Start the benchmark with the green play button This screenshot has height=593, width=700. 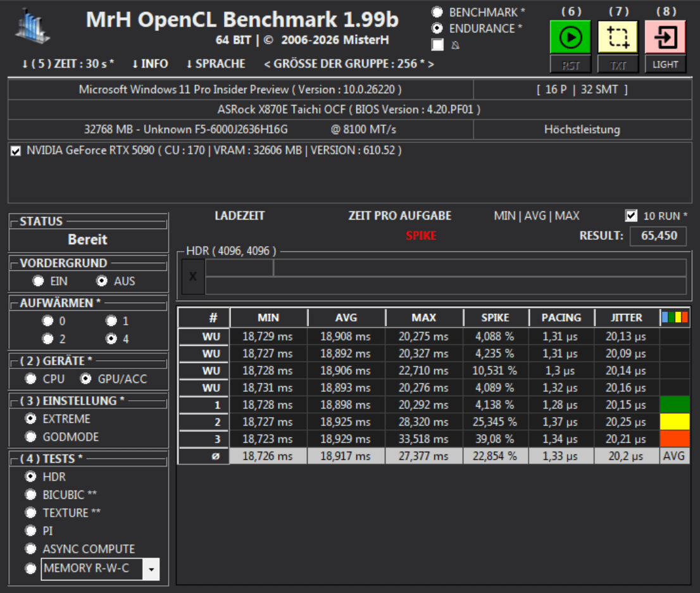[570, 37]
